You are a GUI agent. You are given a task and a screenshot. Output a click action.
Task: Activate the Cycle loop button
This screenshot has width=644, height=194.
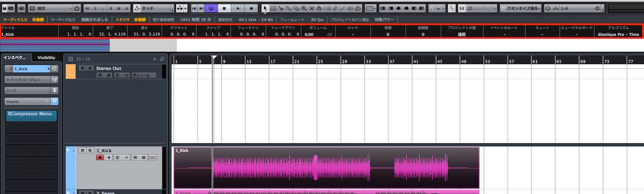(x=211, y=9)
